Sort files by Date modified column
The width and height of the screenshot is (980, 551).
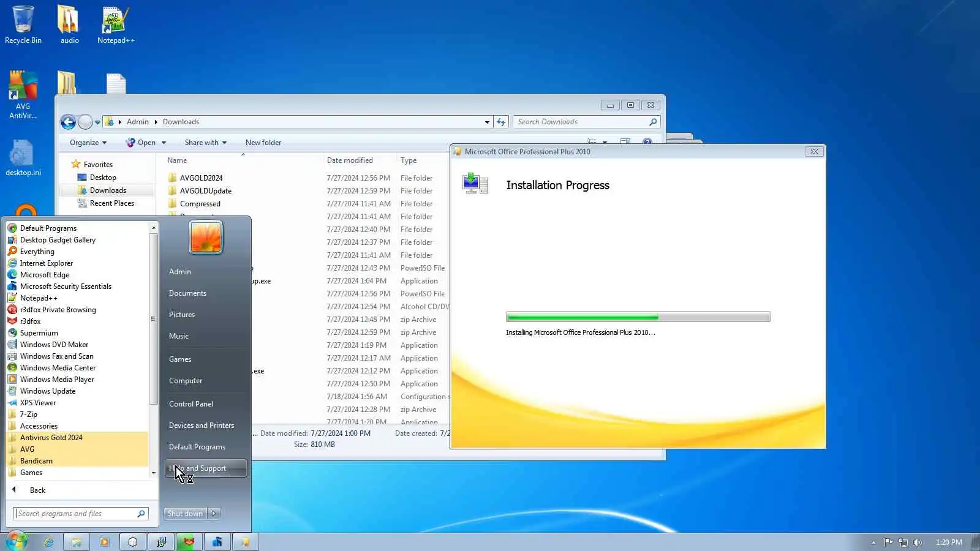pyautogui.click(x=360, y=160)
